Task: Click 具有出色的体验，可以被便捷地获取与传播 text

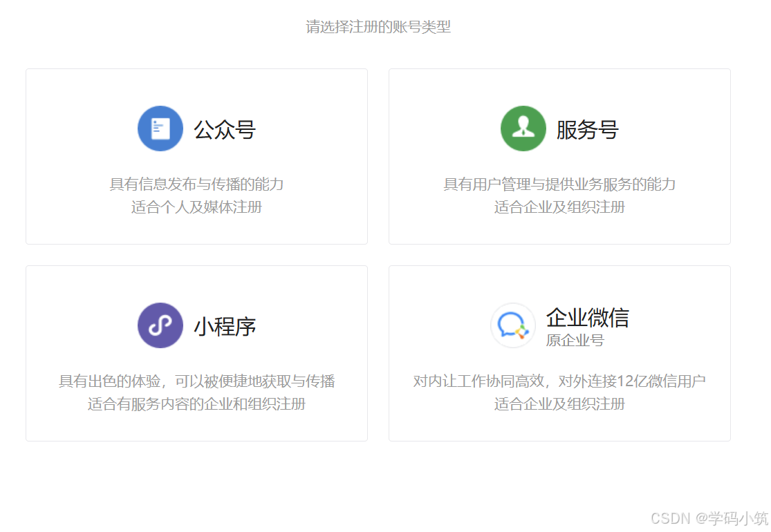Action: [x=196, y=381]
